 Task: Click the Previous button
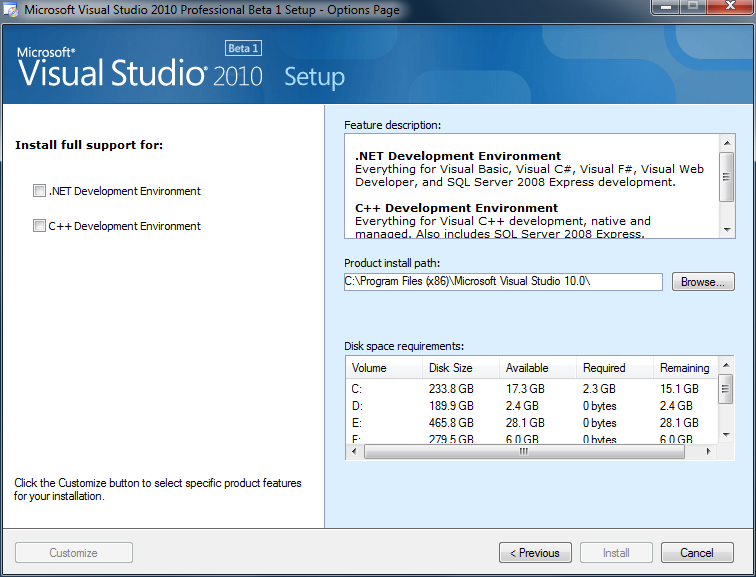tap(535, 552)
